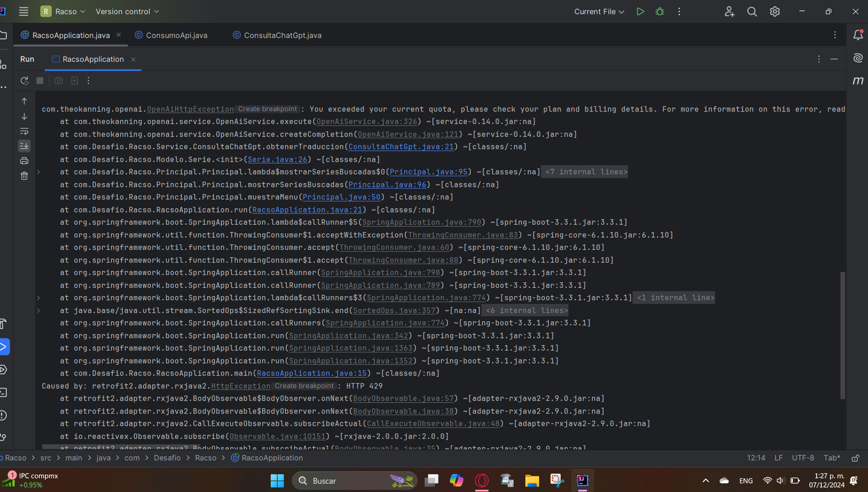Screen dimensions: 868x492
Task: Jump down the stack trace with the down arrow
Action: pos(24,116)
